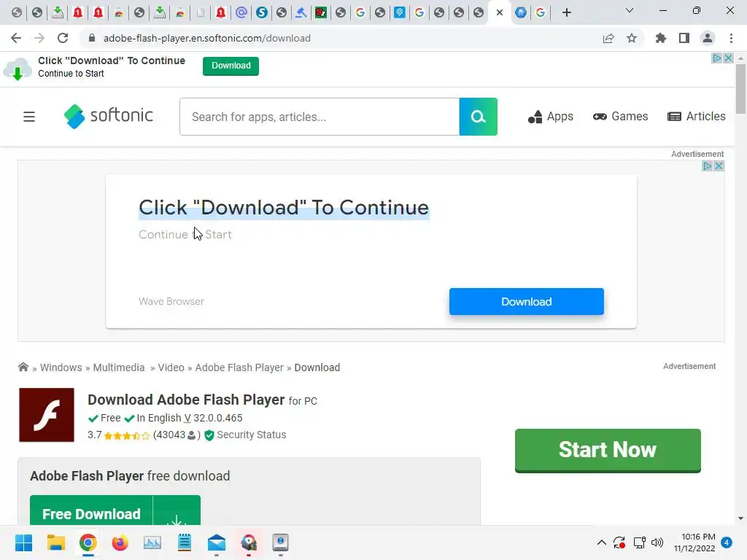Launch Firefox from the taskbar
The width and height of the screenshot is (747, 560).
(x=120, y=542)
